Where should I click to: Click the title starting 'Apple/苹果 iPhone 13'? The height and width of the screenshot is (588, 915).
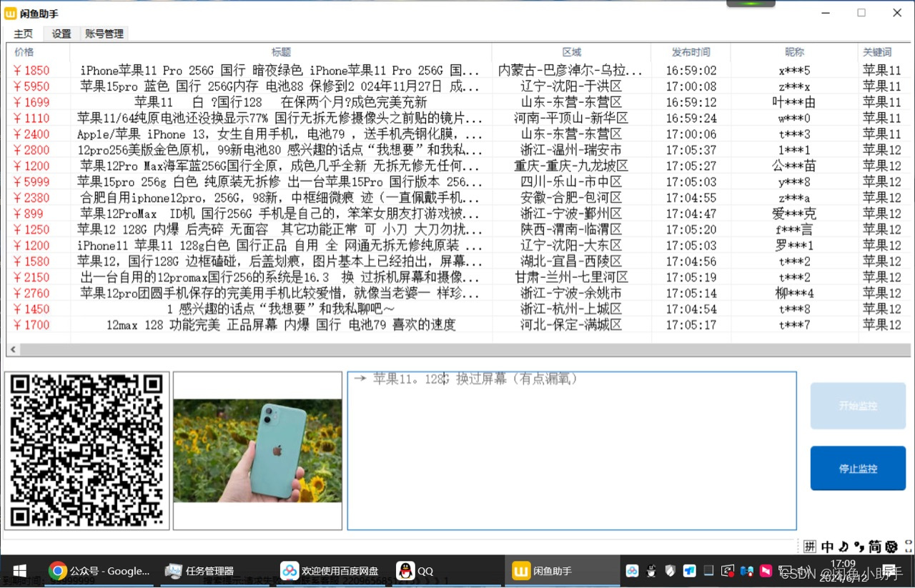(x=281, y=134)
